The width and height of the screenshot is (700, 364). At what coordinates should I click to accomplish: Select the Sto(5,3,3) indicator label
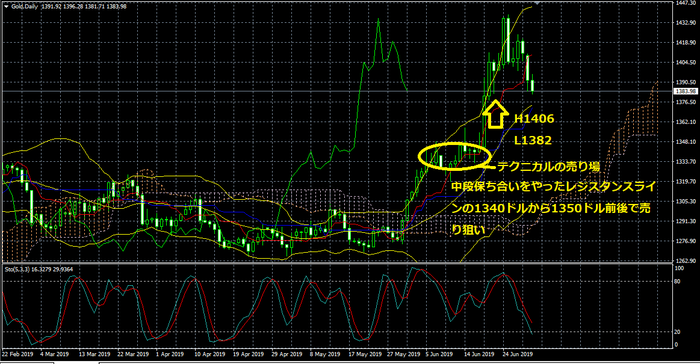(17, 269)
